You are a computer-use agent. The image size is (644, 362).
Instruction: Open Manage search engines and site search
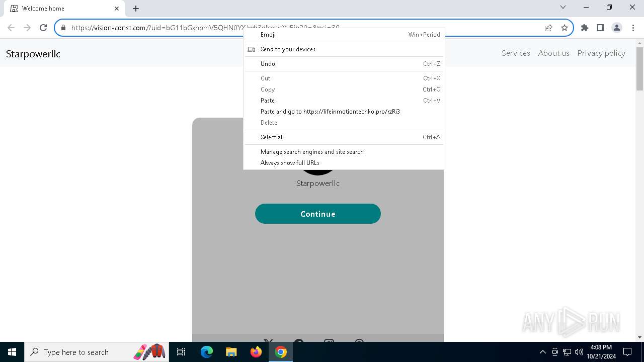(344, 152)
